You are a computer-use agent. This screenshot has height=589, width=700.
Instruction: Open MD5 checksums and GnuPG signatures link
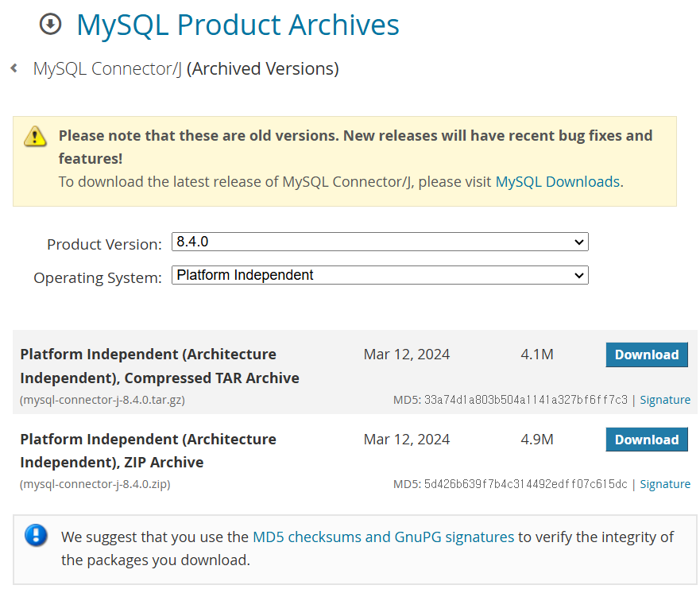click(x=384, y=537)
